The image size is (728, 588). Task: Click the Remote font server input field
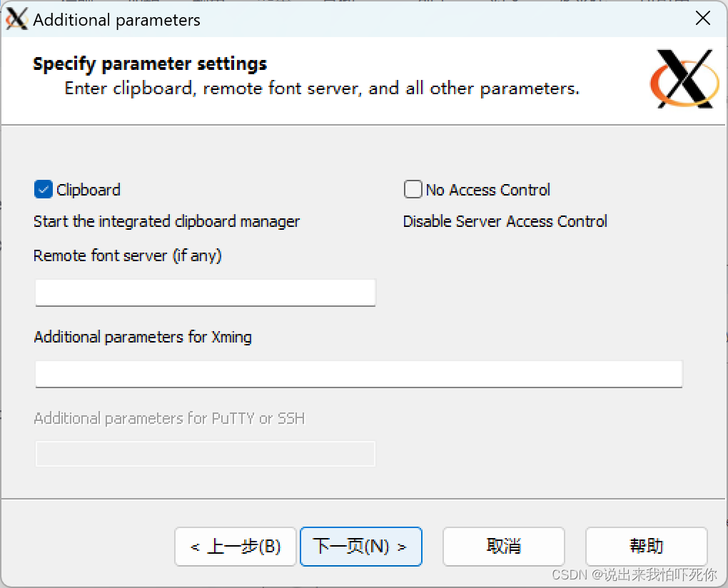coord(205,293)
